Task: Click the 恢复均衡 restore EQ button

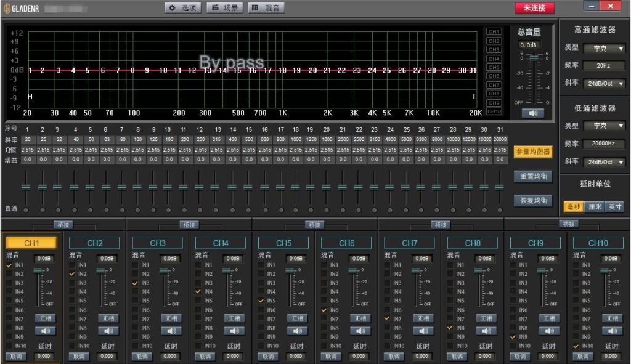Action: 533,200
